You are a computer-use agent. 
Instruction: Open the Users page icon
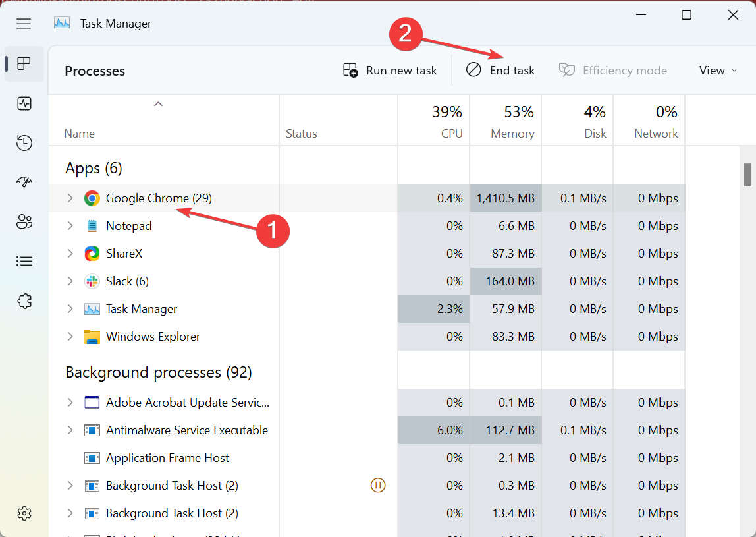click(x=24, y=221)
